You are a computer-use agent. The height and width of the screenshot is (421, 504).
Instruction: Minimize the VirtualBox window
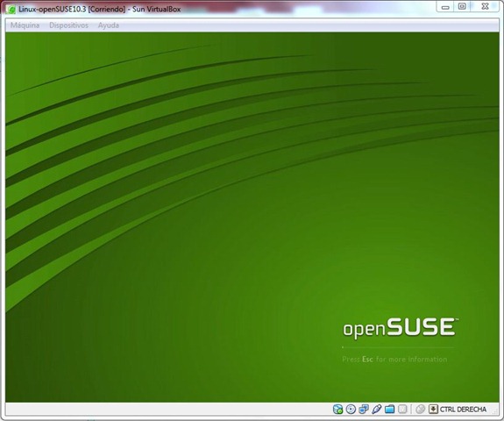[x=445, y=7]
